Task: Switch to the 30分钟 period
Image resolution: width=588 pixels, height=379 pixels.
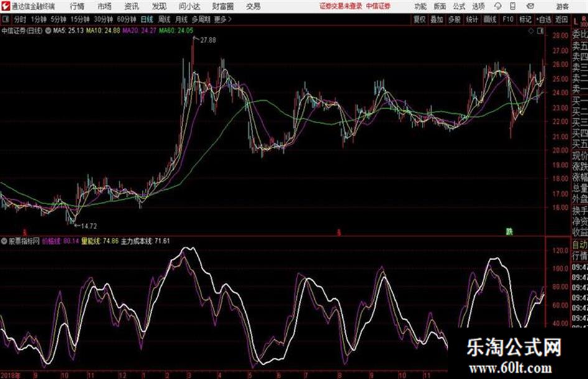Action: click(103, 19)
